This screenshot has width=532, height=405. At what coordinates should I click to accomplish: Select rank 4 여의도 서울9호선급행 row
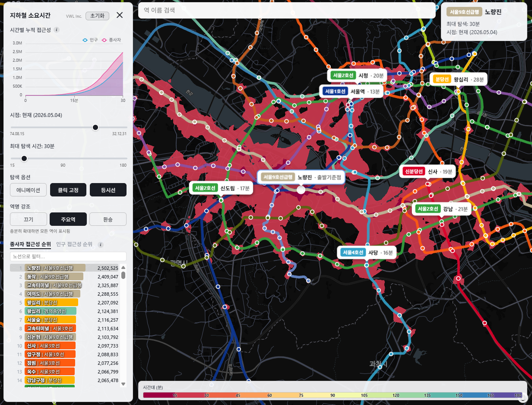click(65, 294)
